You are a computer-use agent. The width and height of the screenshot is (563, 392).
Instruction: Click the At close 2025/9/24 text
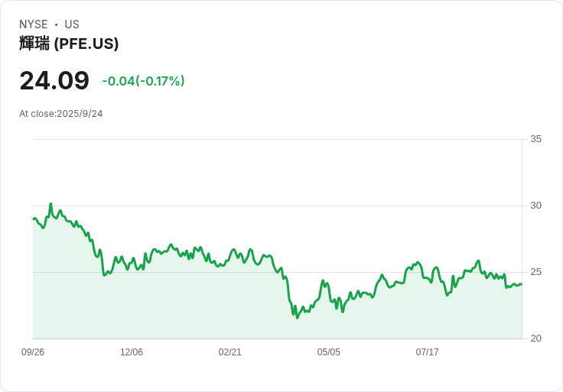point(61,114)
